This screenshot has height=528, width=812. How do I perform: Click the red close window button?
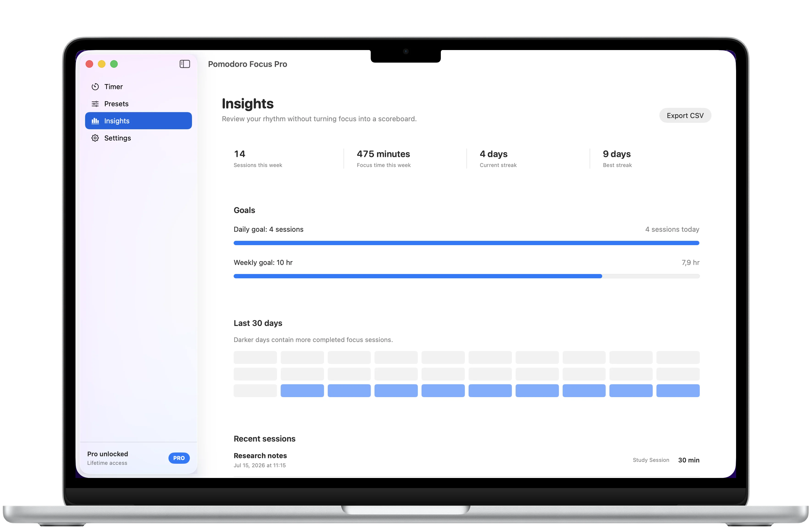coord(89,64)
